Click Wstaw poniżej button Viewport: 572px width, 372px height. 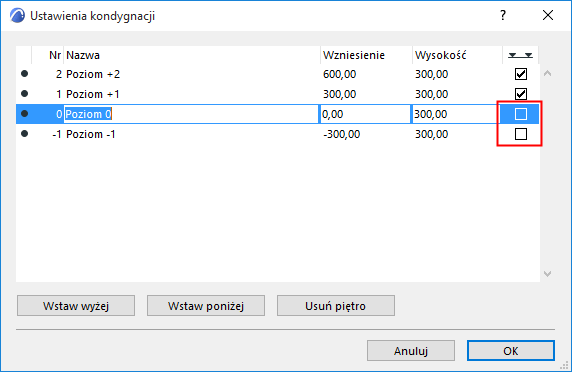[x=206, y=306]
